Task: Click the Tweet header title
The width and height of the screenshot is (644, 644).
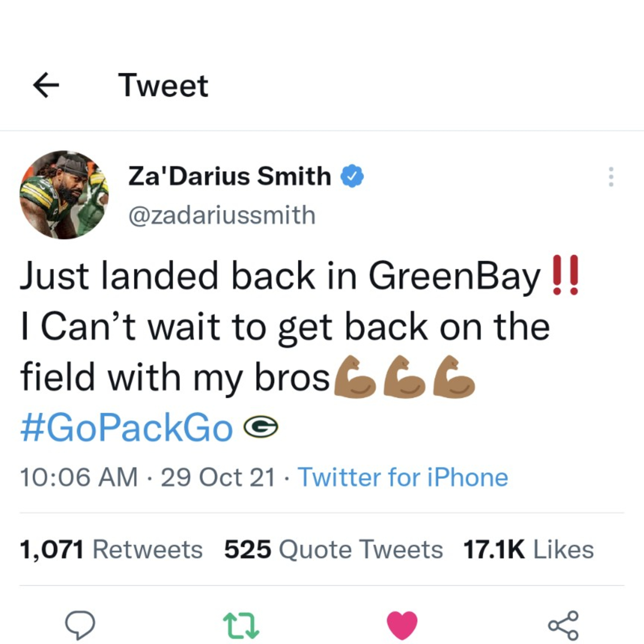Action: (x=163, y=86)
